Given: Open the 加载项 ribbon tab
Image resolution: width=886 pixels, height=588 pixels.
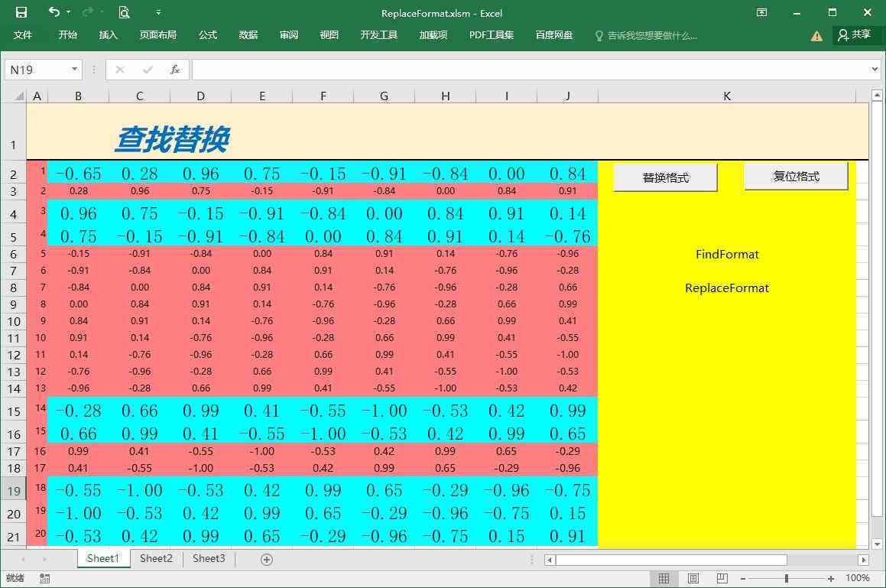Looking at the screenshot, I should tap(433, 35).
